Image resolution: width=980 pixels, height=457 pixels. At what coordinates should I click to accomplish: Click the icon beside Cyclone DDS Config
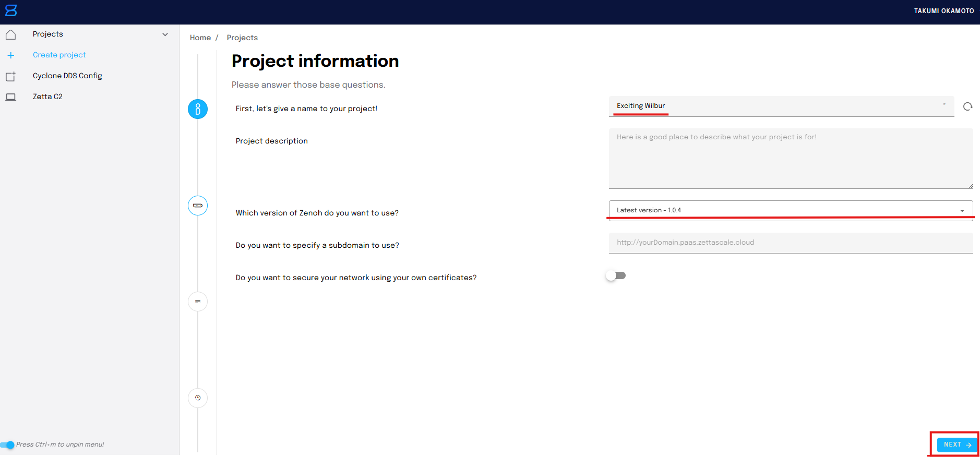11,76
